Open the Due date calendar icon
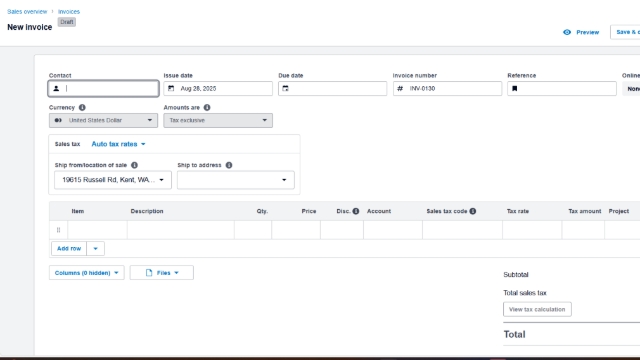 285,88
